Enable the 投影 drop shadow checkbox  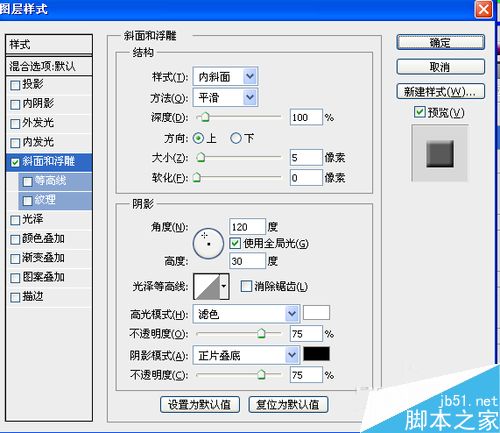click(15, 85)
